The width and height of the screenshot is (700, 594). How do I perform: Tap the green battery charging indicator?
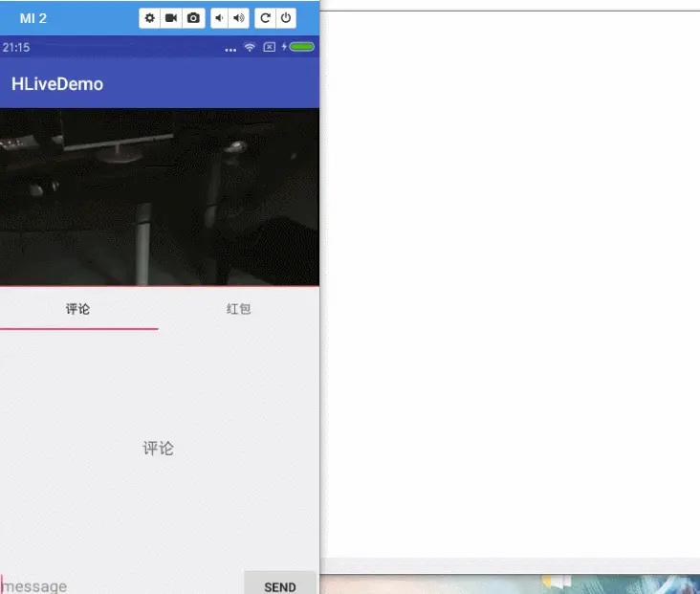(x=302, y=47)
